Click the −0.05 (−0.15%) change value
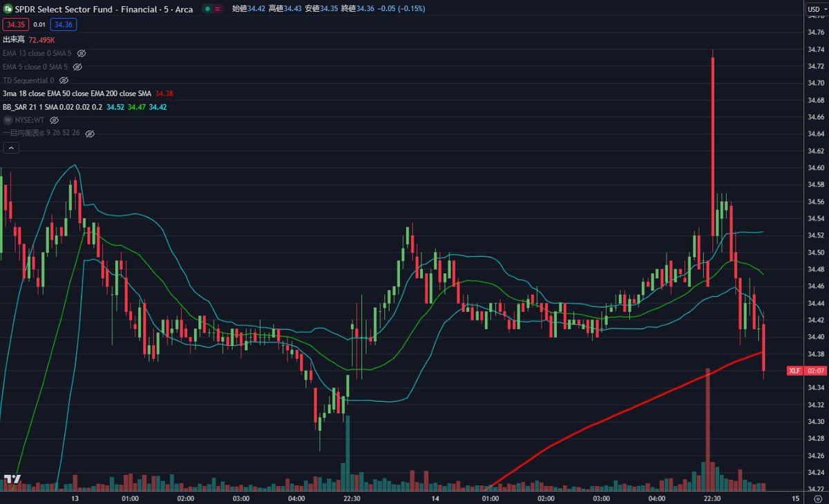Image resolution: width=829 pixels, height=504 pixels. pos(402,9)
